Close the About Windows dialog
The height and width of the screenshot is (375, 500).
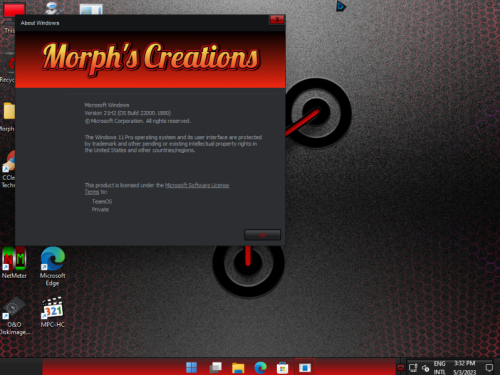(277, 20)
